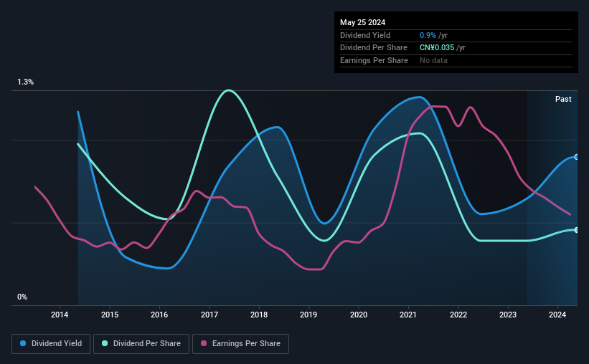The width and height of the screenshot is (589, 364).
Task: Toggle the Dividend Per Share legend button
Action: point(141,344)
